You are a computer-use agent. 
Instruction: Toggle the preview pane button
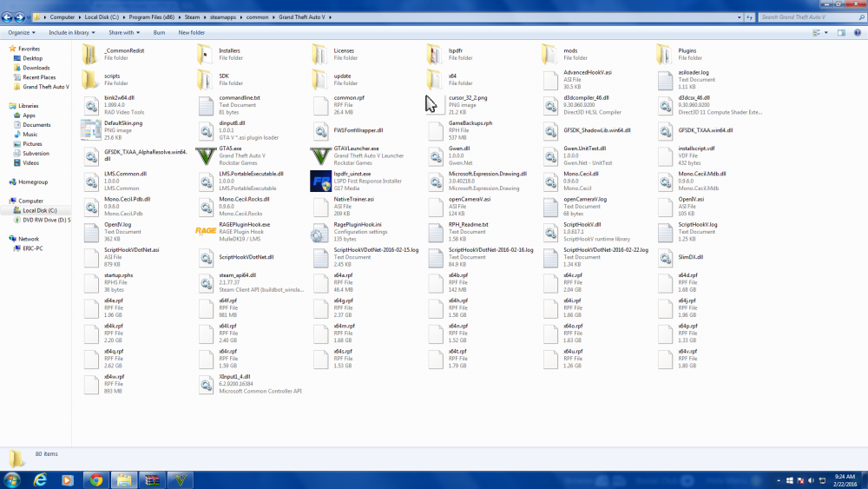[841, 33]
